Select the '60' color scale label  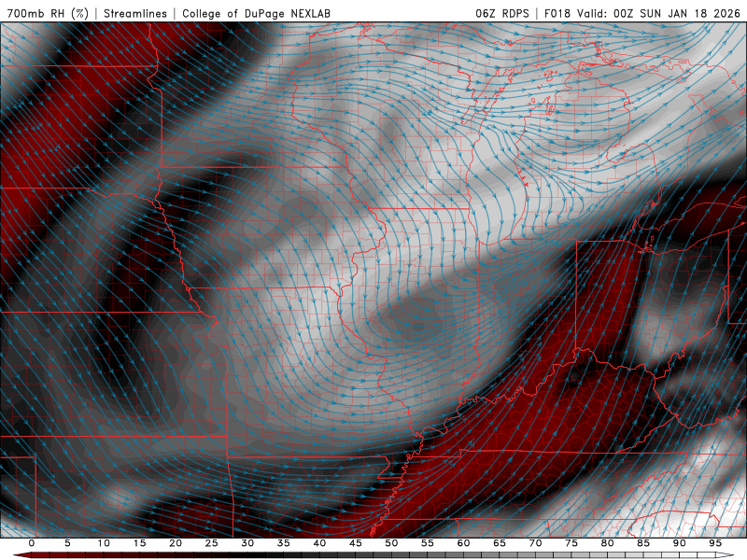463,543
